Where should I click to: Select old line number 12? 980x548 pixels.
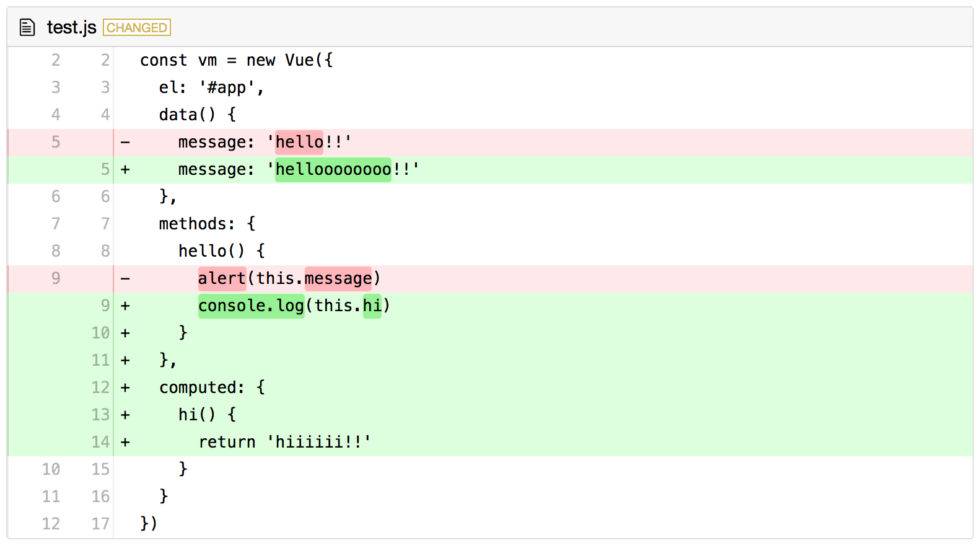[51, 524]
